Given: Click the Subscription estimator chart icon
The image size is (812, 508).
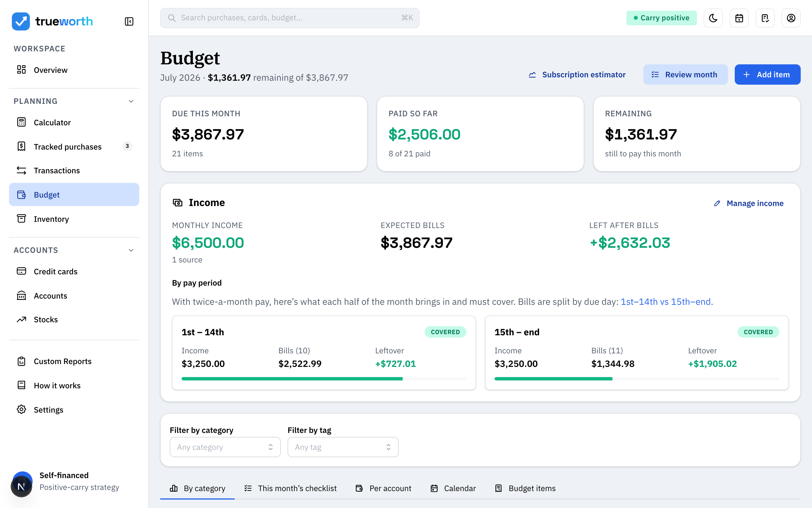Looking at the screenshot, I should point(532,75).
